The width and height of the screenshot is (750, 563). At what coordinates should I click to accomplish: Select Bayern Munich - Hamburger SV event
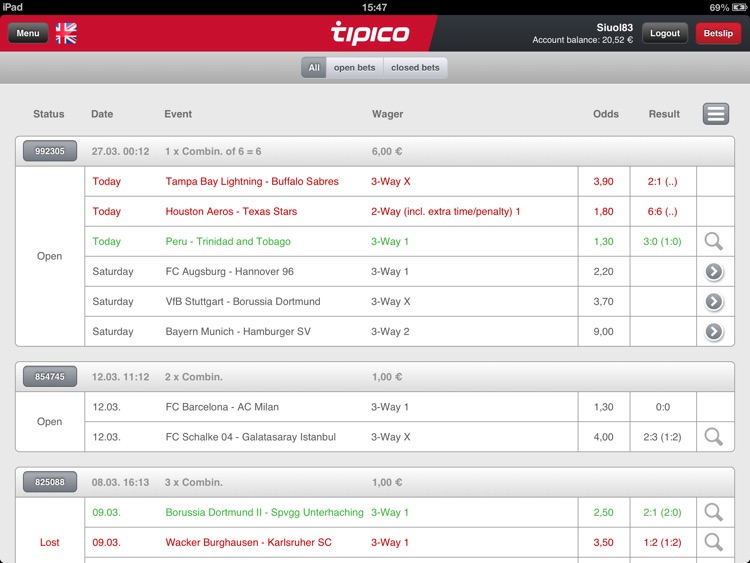238,331
